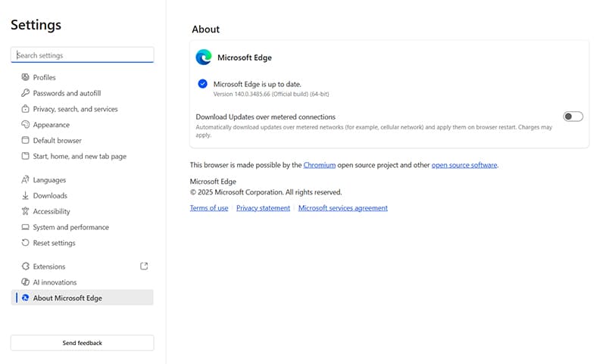The height and width of the screenshot is (364, 606).
Task: Click the Reset settings circular arrow icon
Action: pos(25,243)
